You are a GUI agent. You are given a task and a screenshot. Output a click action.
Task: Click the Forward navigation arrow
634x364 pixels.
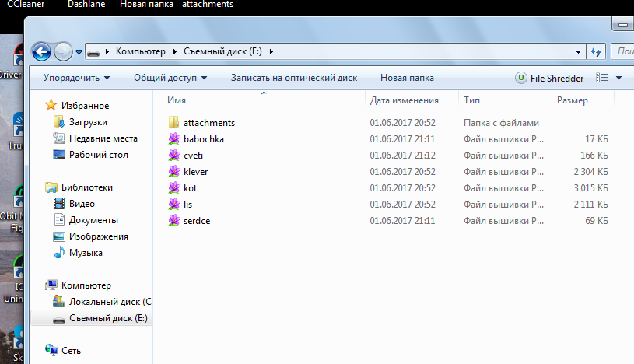click(x=63, y=52)
